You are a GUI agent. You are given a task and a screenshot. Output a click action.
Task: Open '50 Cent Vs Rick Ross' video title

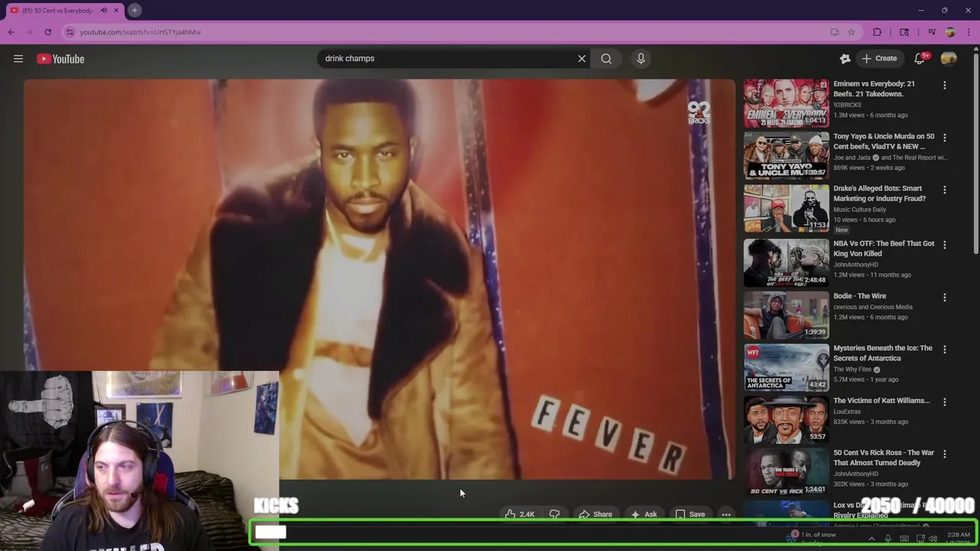[x=884, y=458]
